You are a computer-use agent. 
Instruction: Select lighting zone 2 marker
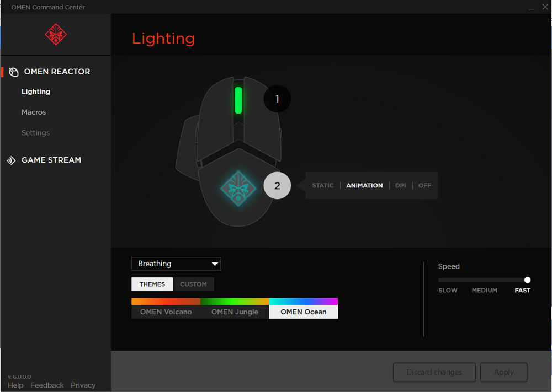(x=277, y=186)
